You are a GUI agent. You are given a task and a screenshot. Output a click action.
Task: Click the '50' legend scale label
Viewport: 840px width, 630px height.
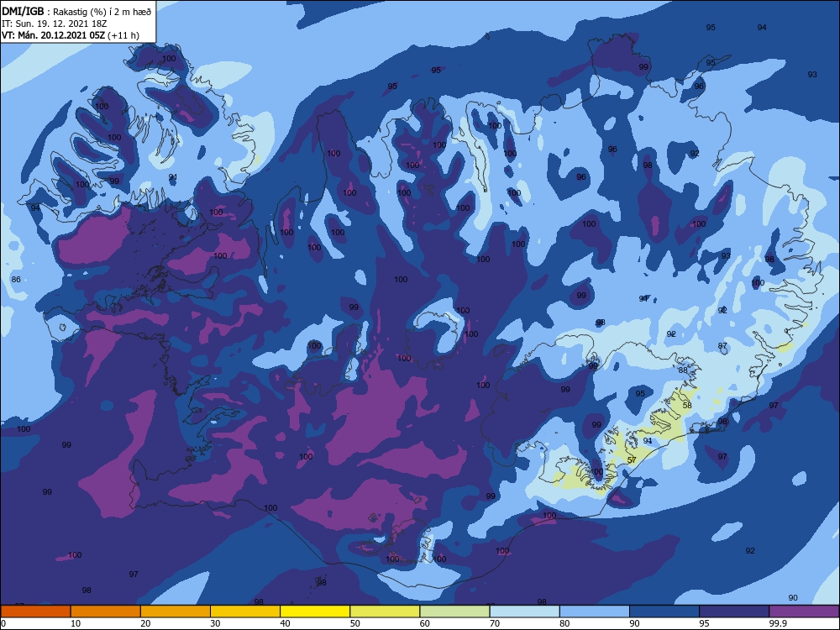tap(355, 623)
